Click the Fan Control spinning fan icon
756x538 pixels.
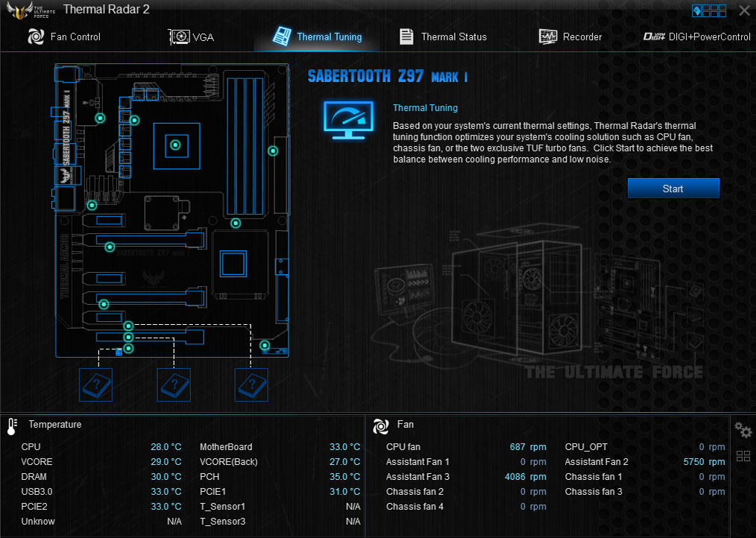(x=37, y=37)
